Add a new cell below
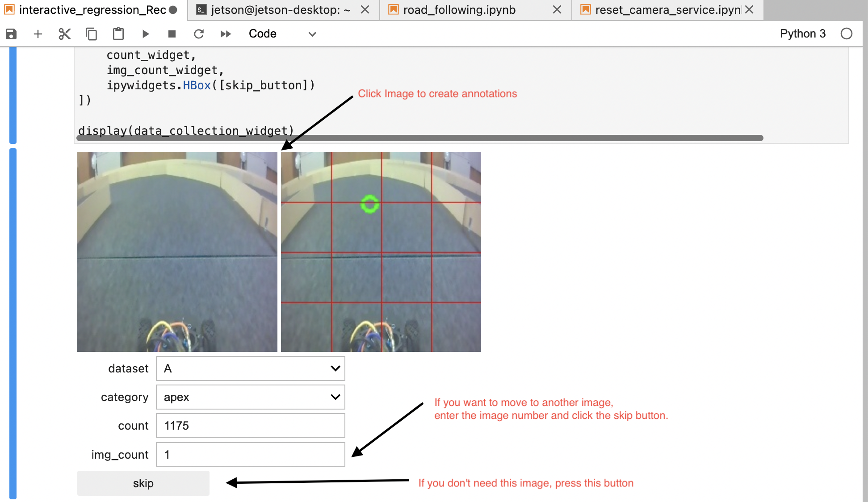The width and height of the screenshot is (868, 502). tap(38, 33)
